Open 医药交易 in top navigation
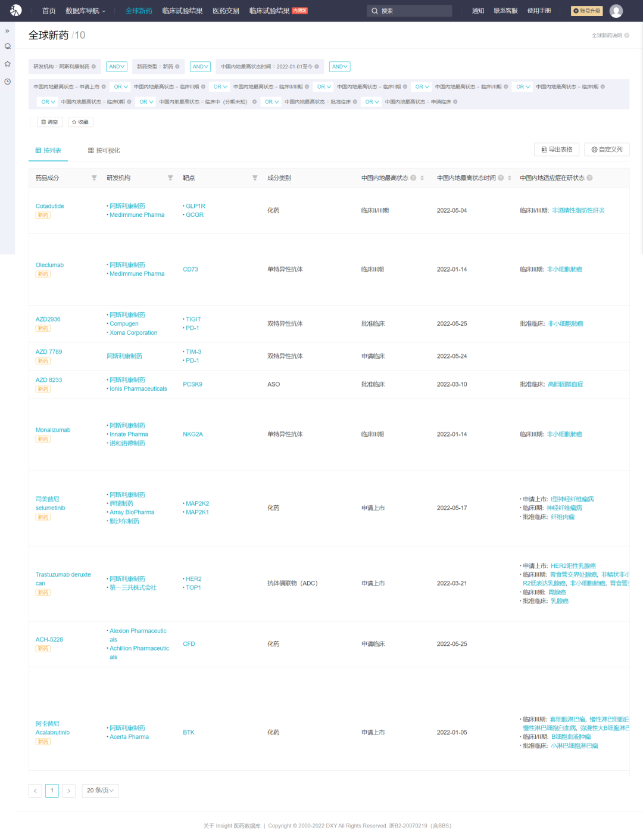The height and width of the screenshot is (840, 643). (x=226, y=11)
